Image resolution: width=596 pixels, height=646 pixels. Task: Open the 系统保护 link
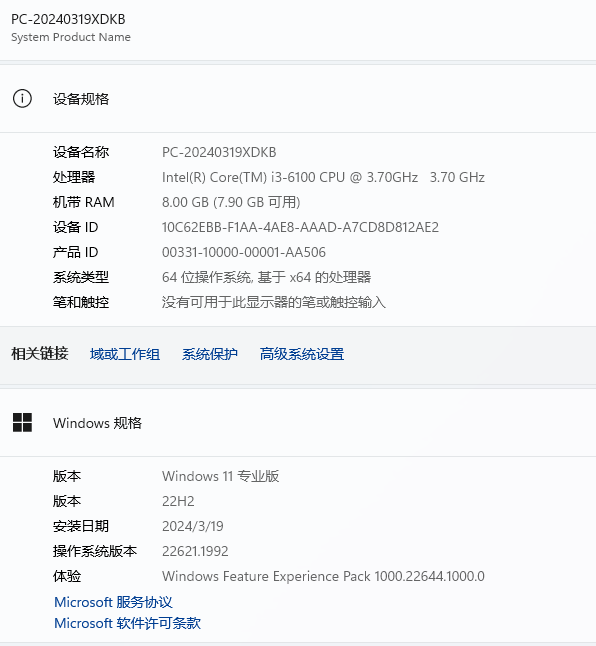[x=210, y=354]
